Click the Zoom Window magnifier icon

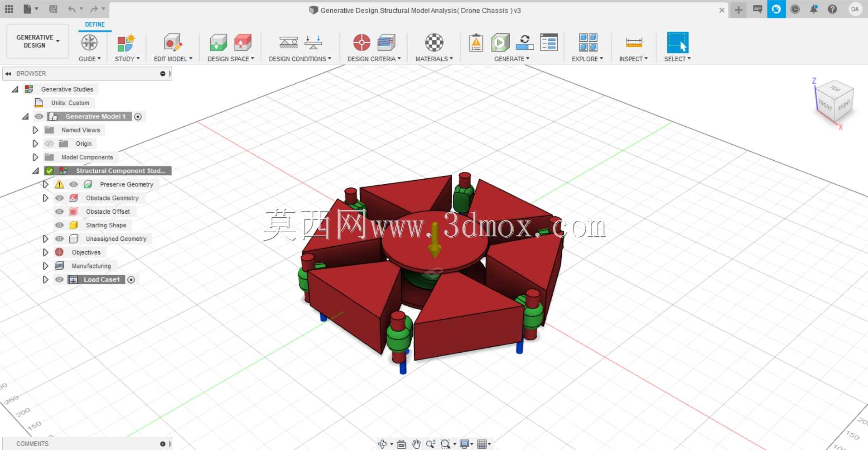tap(446, 444)
